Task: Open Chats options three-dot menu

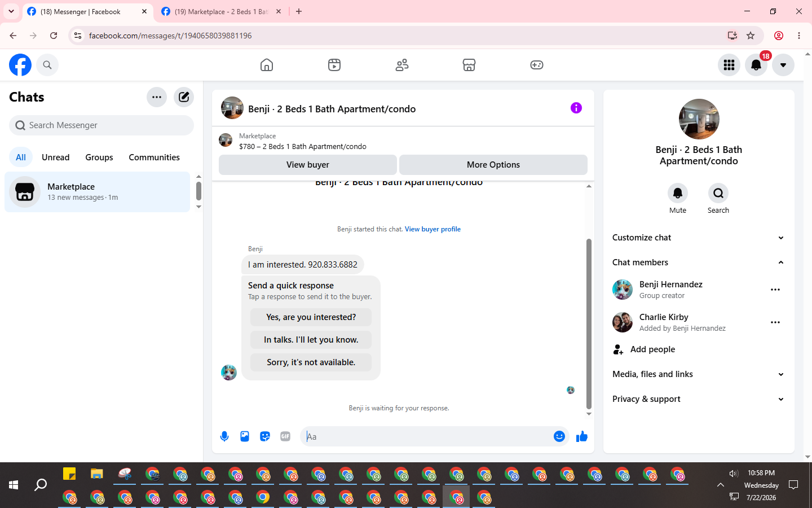Action: (x=157, y=97)
